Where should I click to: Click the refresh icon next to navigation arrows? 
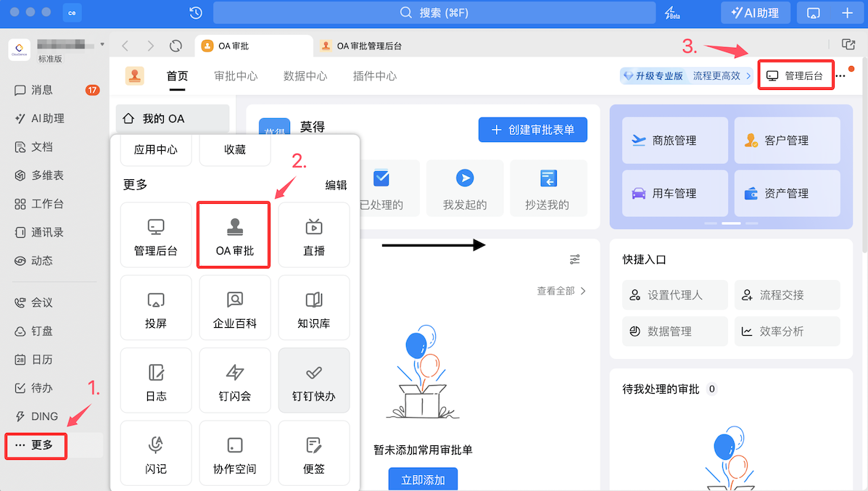[175, 46]
